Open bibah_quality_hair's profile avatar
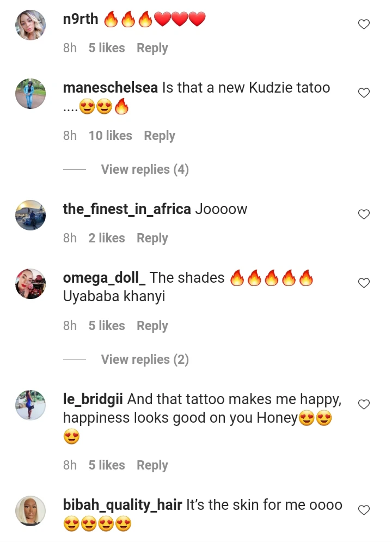This screenshot has height=542, width=392. point(30,511)
